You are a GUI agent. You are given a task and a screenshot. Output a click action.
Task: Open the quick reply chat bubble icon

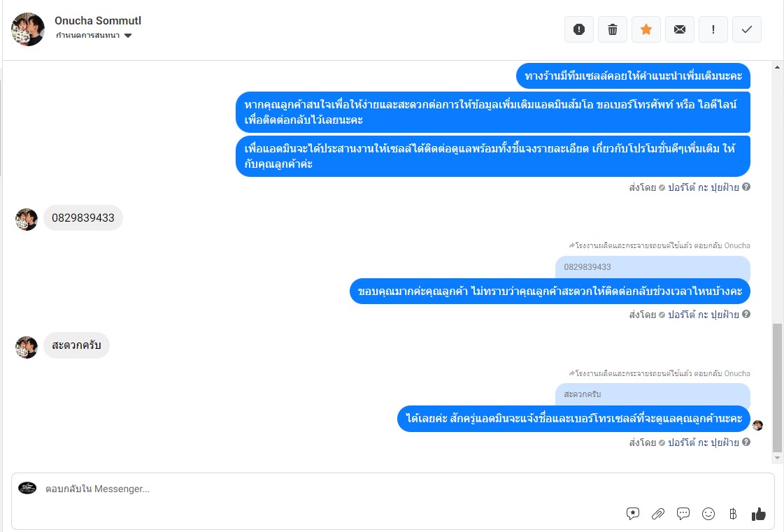(683, 514)
